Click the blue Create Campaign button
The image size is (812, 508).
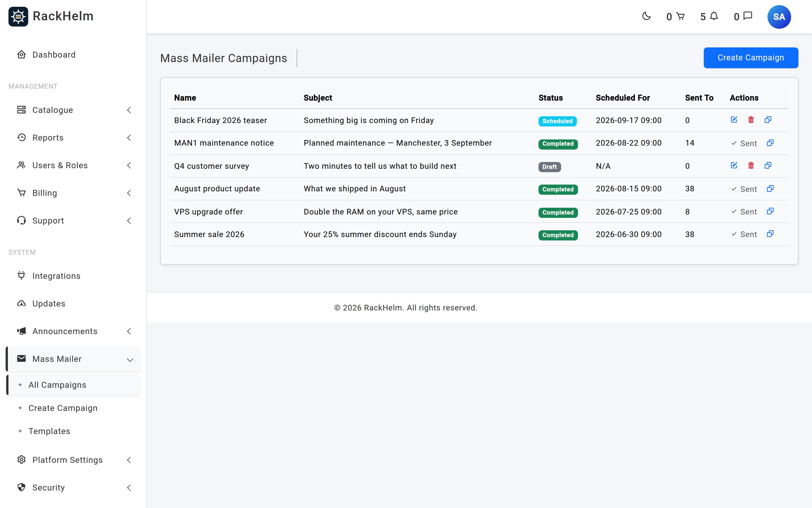pyautogui.click(x=751, y=58)
